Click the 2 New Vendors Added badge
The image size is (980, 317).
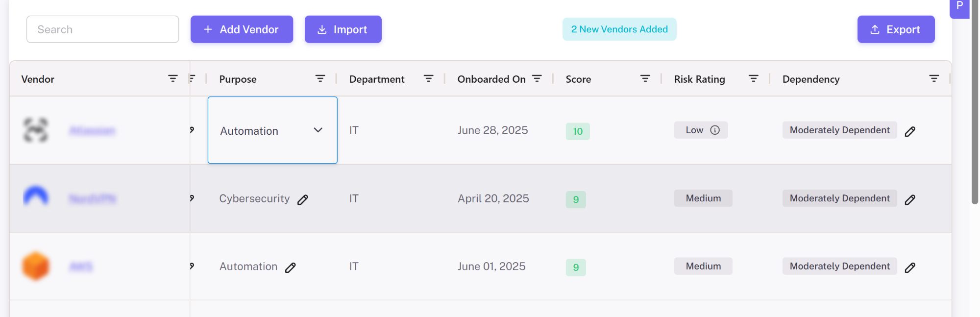tap(619, 29)
